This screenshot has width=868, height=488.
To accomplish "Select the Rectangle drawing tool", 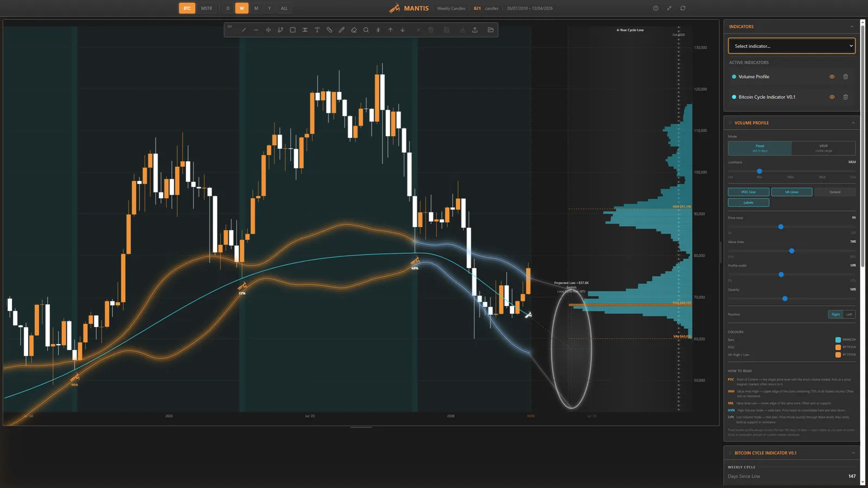I will coord(292,30).
